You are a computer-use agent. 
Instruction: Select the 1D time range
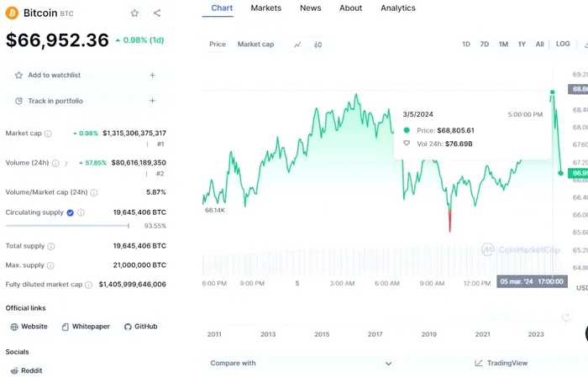[x=466, y=45]
